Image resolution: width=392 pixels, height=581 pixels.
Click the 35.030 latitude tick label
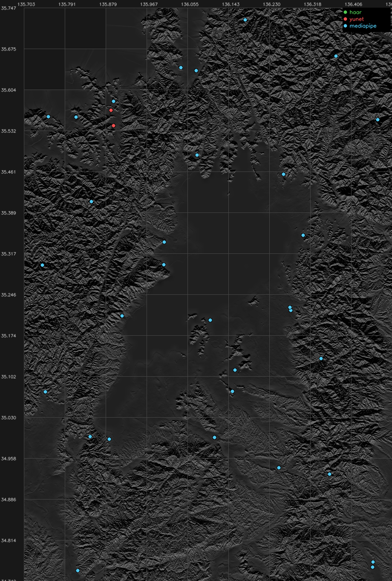coord(9,418)
